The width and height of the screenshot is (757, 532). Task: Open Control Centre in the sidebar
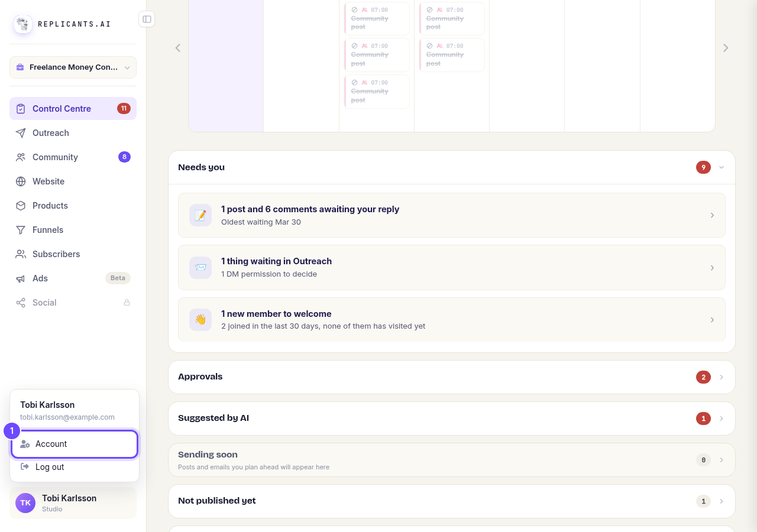[73, 109]
